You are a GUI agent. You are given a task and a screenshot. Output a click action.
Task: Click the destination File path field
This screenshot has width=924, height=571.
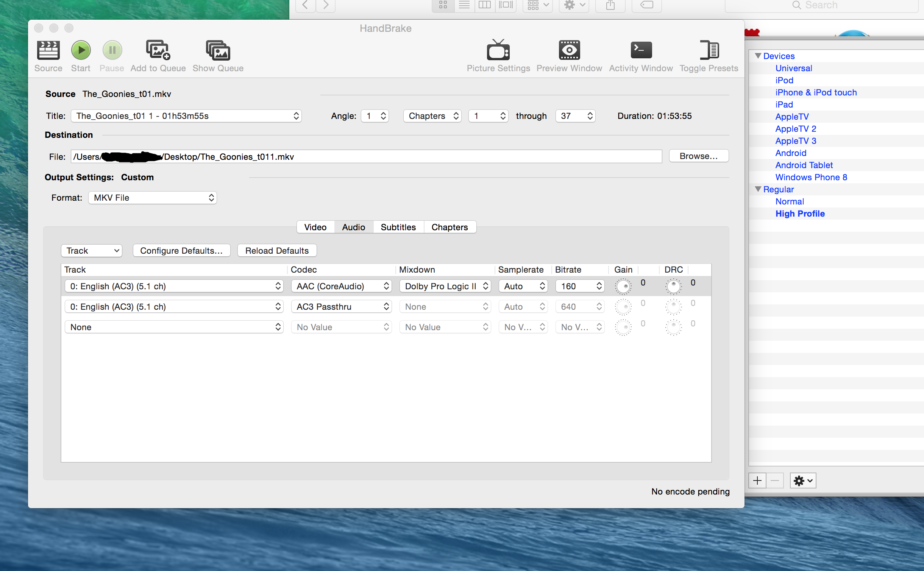pos(366,157)
